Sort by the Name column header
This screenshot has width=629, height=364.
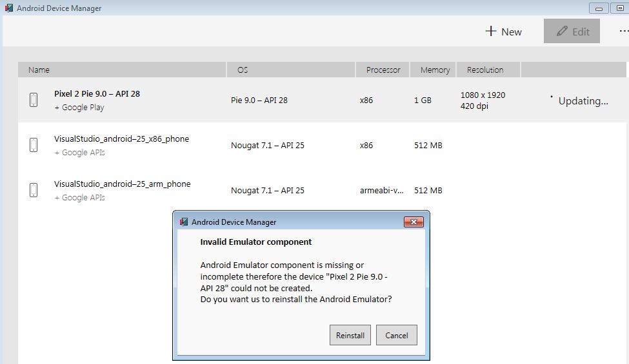coord(122,70)
